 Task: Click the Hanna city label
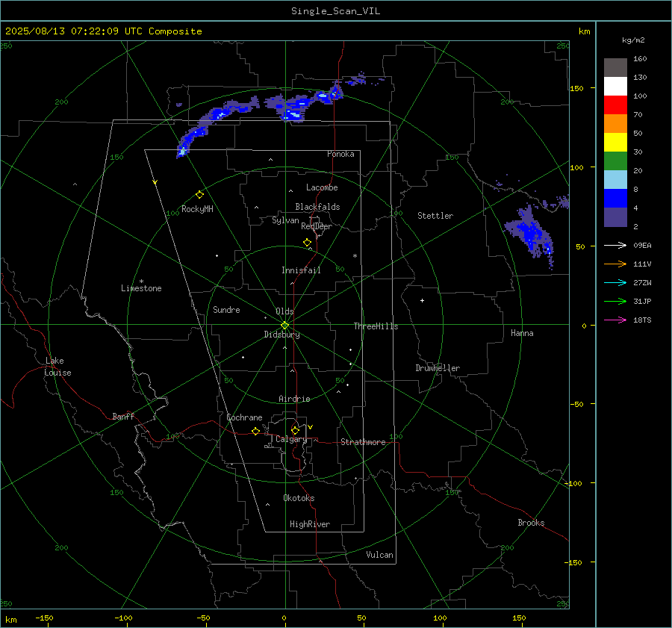click(x=522, y=333)
